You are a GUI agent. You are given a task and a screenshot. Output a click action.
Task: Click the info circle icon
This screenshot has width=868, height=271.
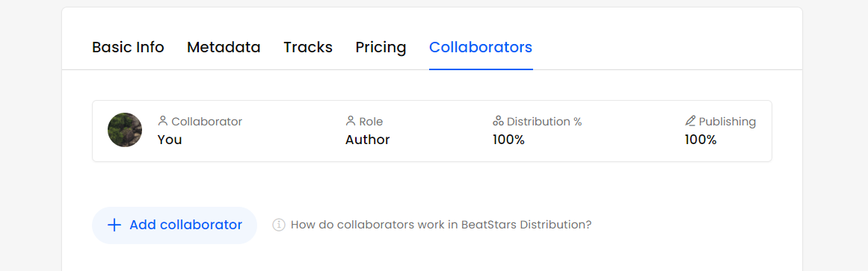279,225
